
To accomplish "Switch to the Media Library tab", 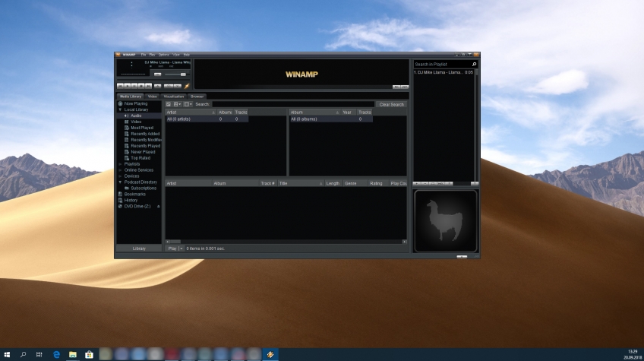I will tap(131, 97).
